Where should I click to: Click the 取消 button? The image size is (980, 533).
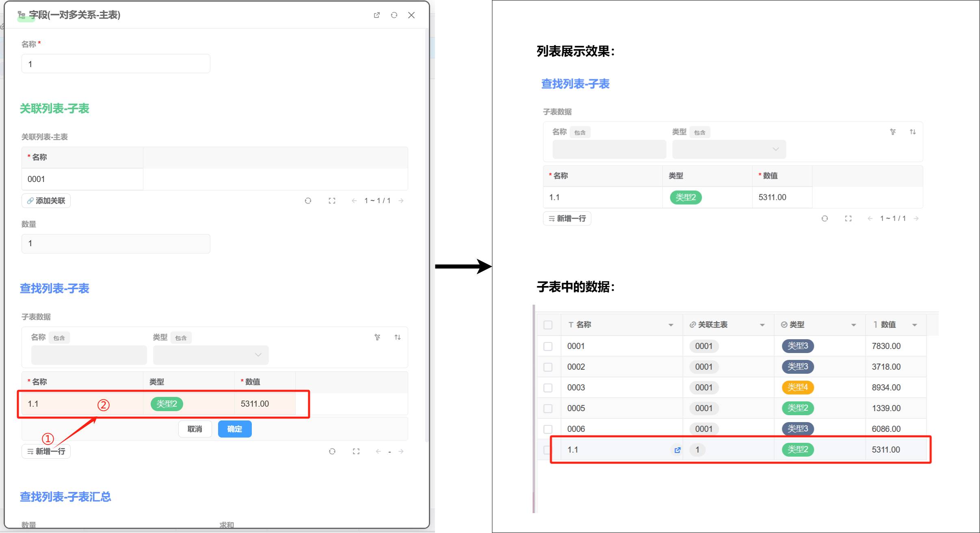click(x=195, y=429)
